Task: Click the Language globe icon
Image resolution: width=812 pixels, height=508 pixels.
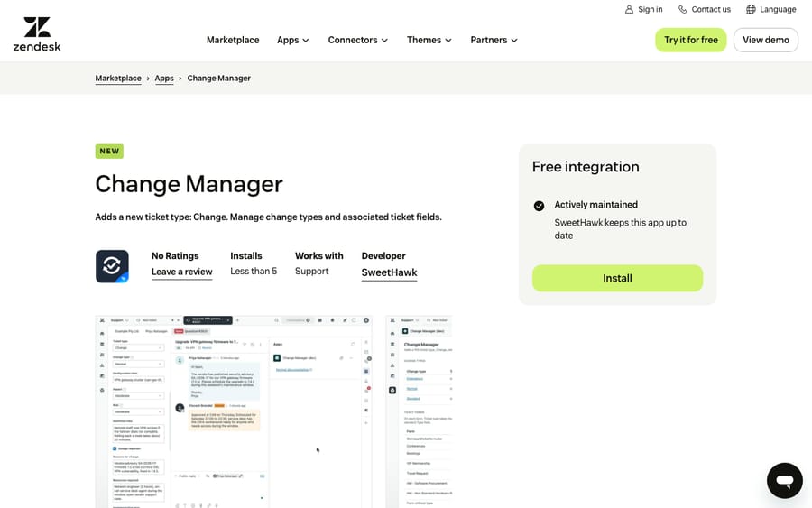Action: 751,9
